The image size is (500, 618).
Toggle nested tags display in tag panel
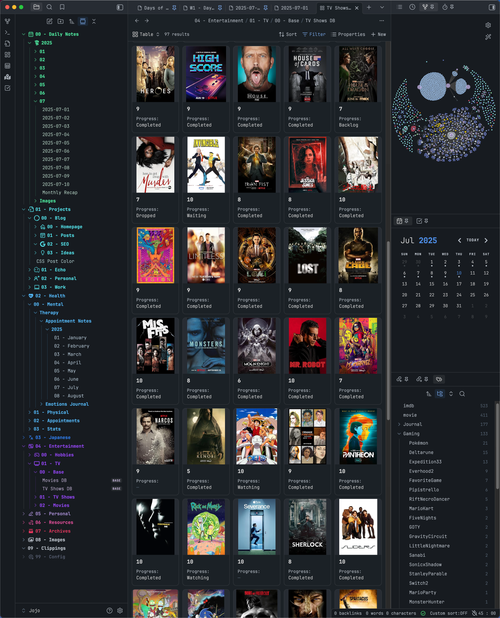(440, 394)
